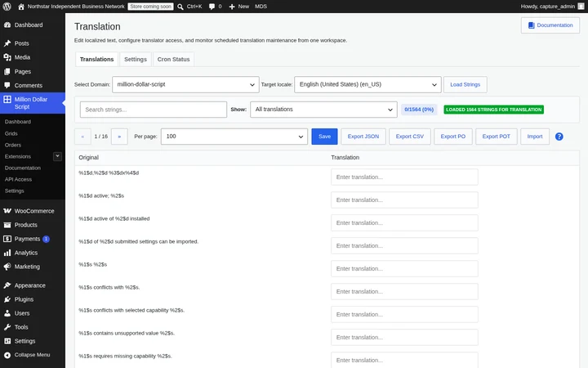Open the Target locale dropdown
This screenshot has width=588, height=368.
click(x=367, y=84)
